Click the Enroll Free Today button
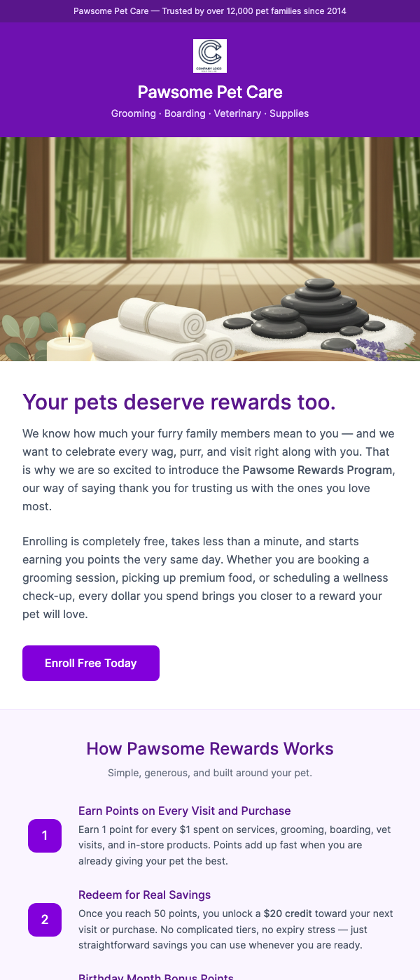The width and height of the screenshot is (420, 980). pos(90,663)
